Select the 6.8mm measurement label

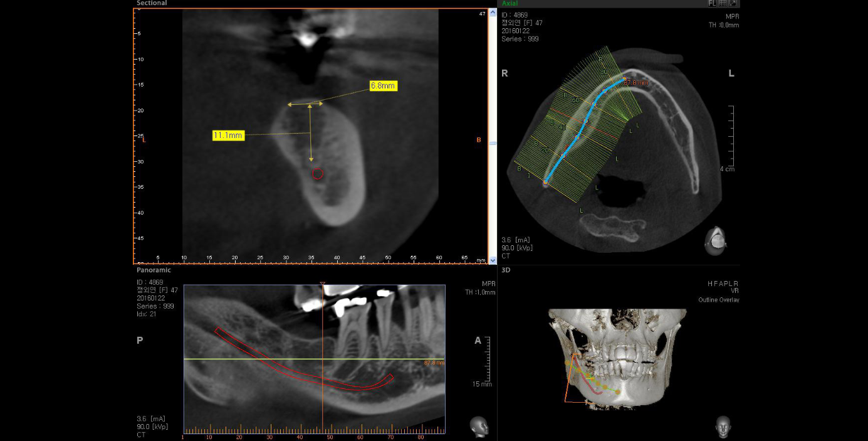click(384, 85)
